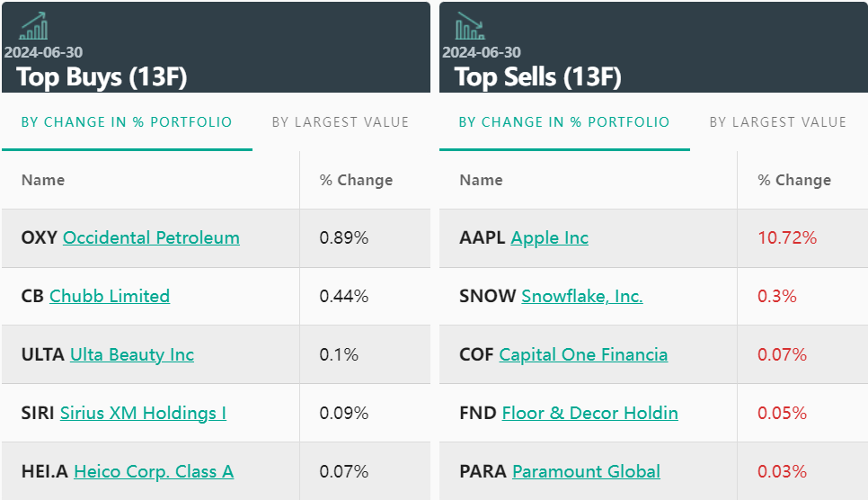Select Top Buys 'By Change in % Portfolio' tab

pos(127,122)
